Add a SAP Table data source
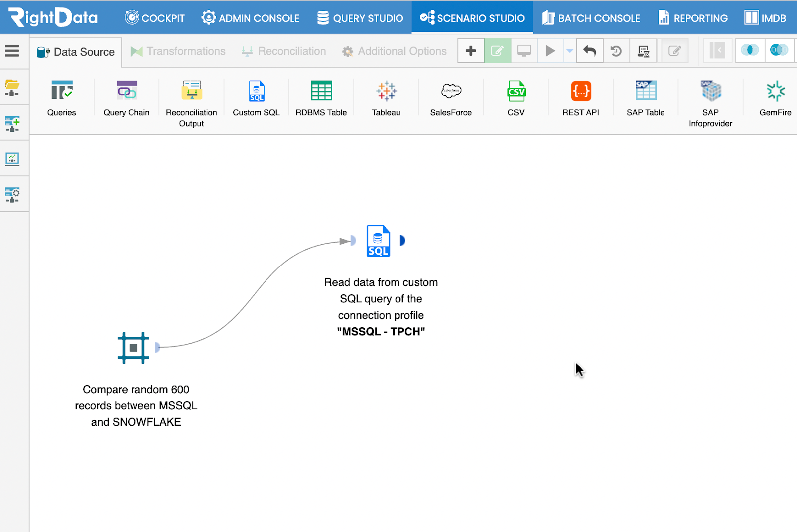 click(x=646, y=98)
